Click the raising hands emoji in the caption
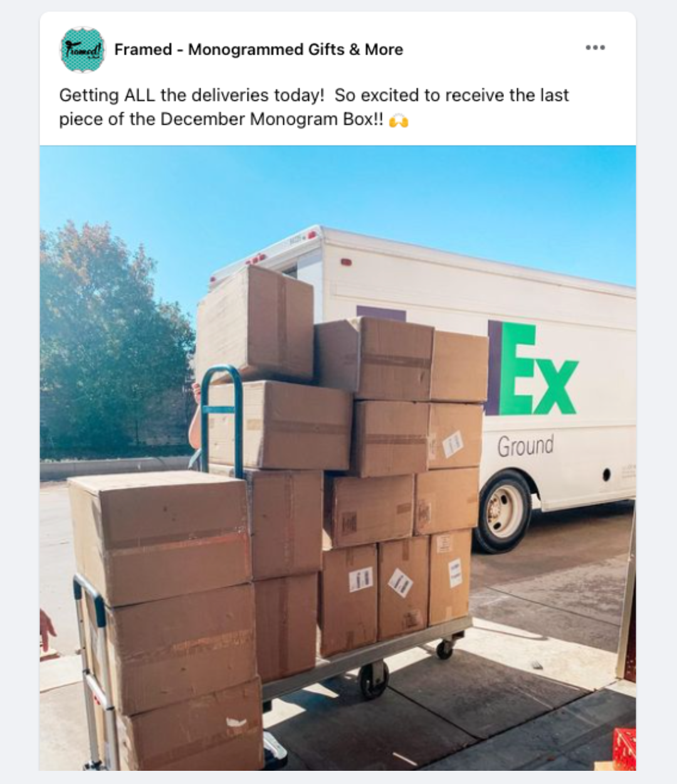Screen dimensions: 677x784 (x=399, y=120)
